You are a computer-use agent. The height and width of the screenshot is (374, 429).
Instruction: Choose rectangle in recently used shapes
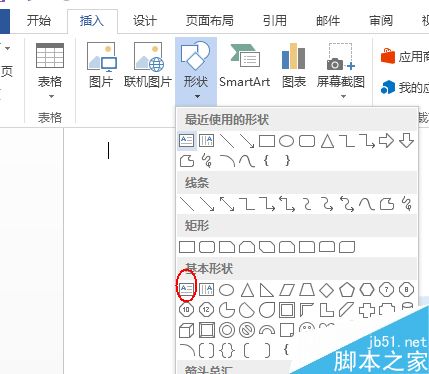pyautogui.click(x=267, y=141)
